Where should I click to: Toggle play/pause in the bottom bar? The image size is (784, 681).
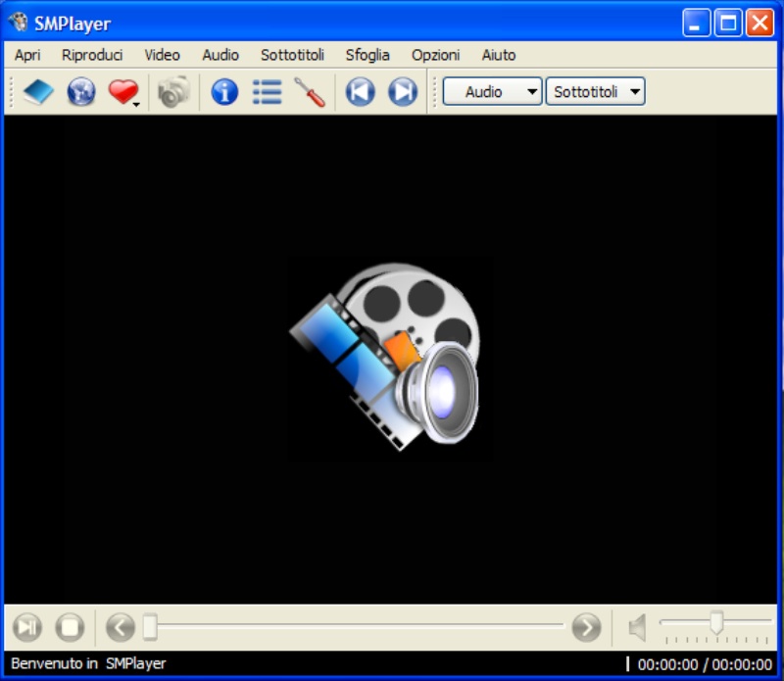(x=27, y=627)
